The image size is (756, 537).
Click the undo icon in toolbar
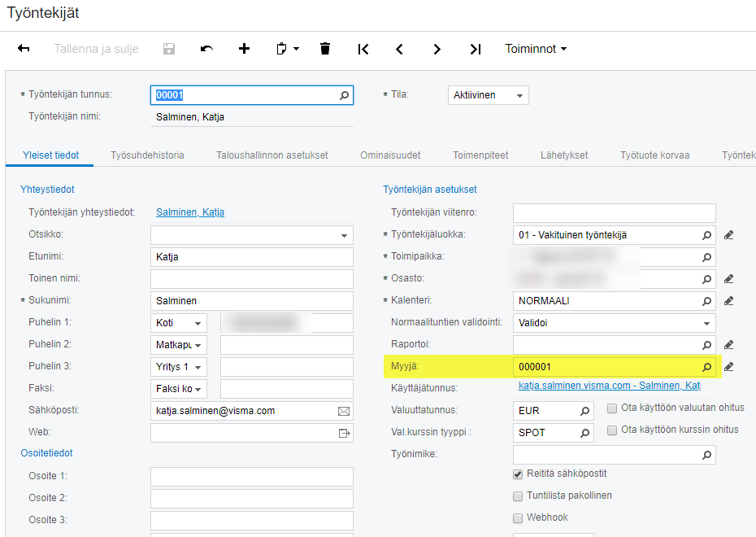click(206, 49)
